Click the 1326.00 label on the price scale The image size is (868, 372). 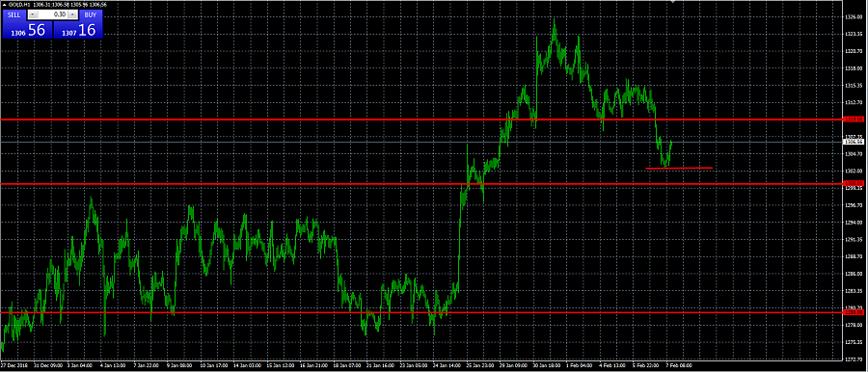854,17
